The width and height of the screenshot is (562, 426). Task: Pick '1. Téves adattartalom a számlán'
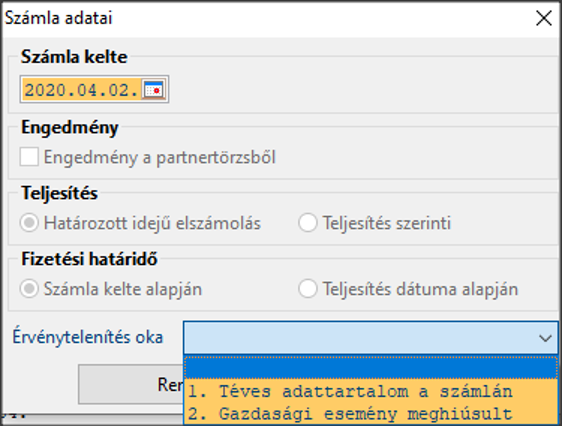350,391
